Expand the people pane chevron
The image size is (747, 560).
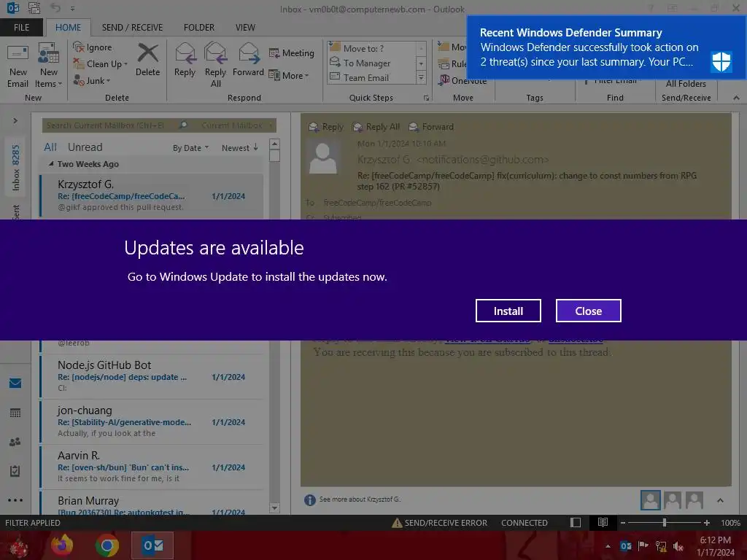pyautogui.click(x=720, y=500)
